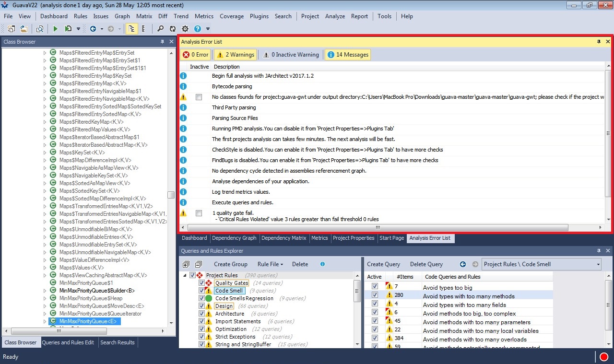614x364 pixels.
Task: Open Project Rules \ Code Smell combo box
Action: (x=542, y=264)
